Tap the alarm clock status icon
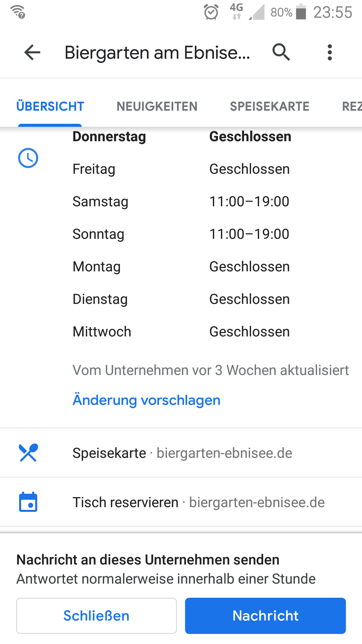 point(211,12)
